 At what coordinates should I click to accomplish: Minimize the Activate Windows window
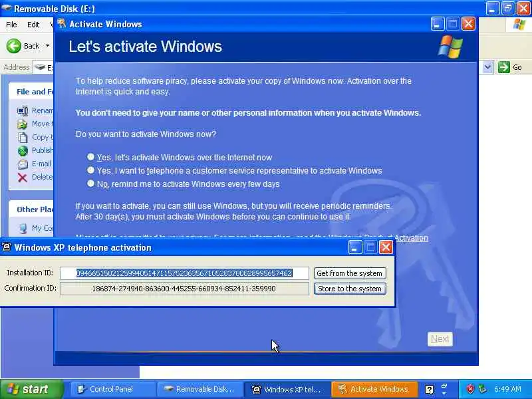click(x=438, y=24)
